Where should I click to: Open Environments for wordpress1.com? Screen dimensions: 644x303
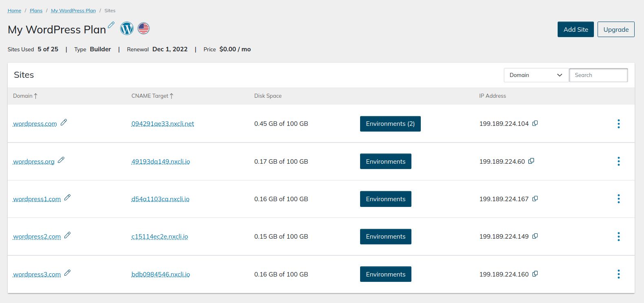coord(386,199)
